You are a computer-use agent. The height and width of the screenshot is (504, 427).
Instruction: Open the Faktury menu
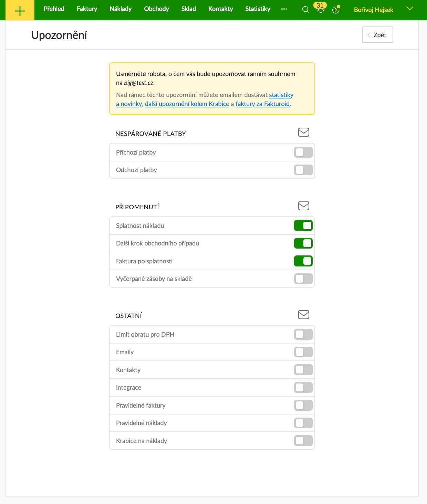pos(87,9)
